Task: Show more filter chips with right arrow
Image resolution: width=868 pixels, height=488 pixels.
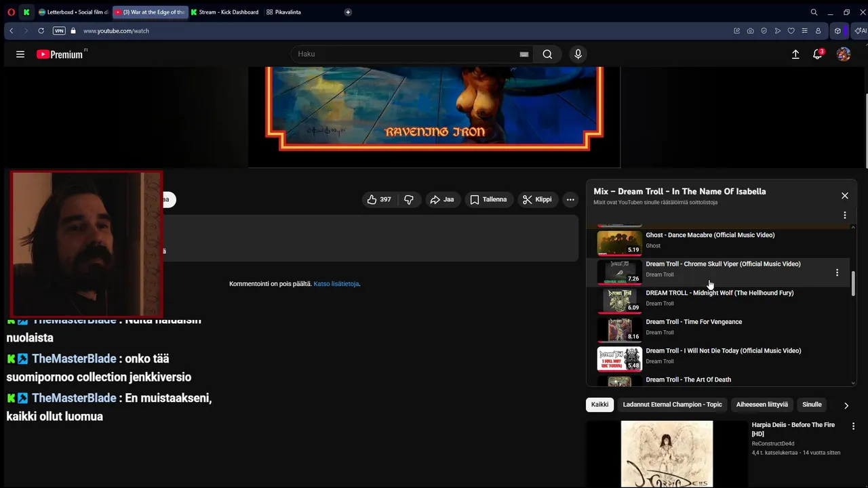Action: click(846, 405)
